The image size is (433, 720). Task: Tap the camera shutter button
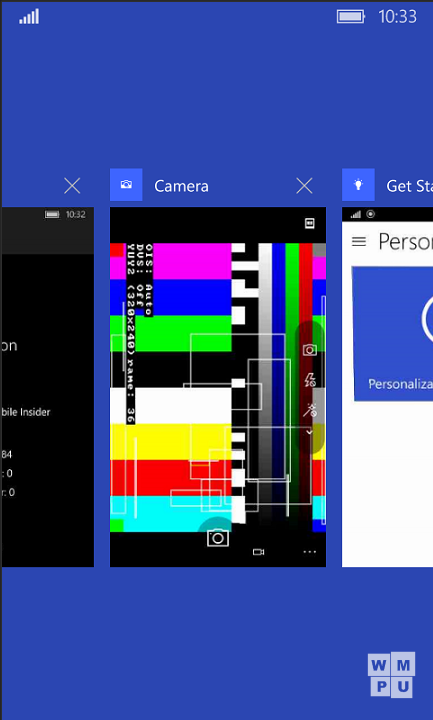tap(217, 538)
